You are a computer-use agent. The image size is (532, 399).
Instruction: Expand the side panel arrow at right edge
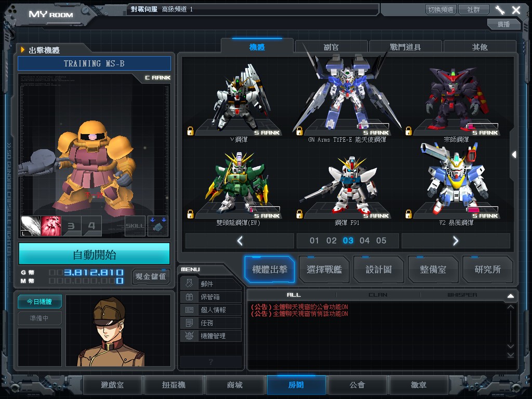point(514,154)
